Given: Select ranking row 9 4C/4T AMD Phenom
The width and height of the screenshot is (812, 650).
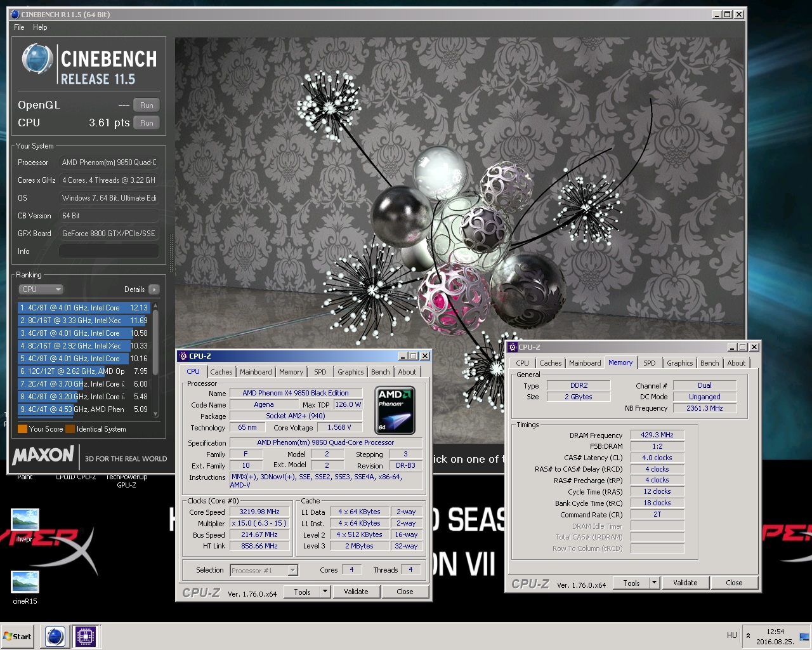Looking at the screenshot, I should tap(84, 409).
